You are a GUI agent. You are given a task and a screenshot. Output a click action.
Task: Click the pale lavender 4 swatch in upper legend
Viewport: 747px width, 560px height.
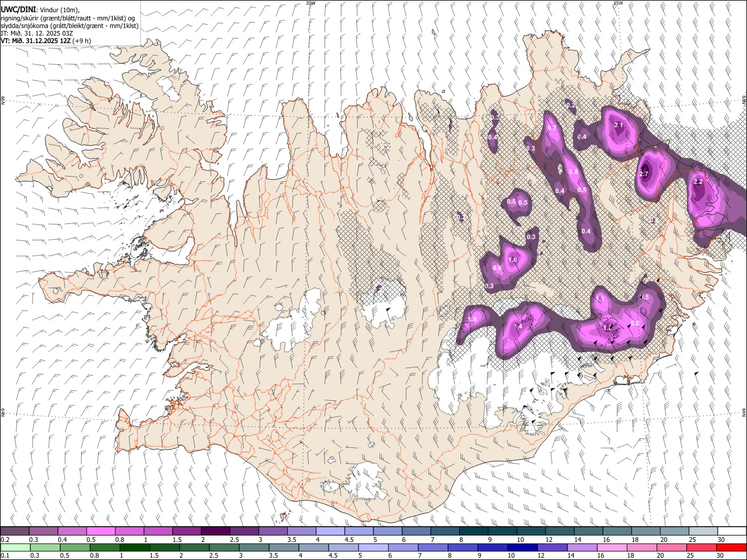[x=330, y=531]
